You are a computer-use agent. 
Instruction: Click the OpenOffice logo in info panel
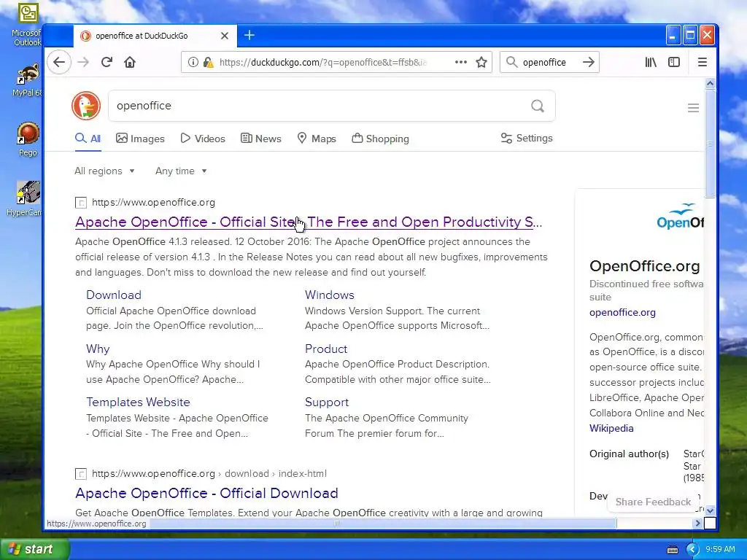click(x=680, y=217)
